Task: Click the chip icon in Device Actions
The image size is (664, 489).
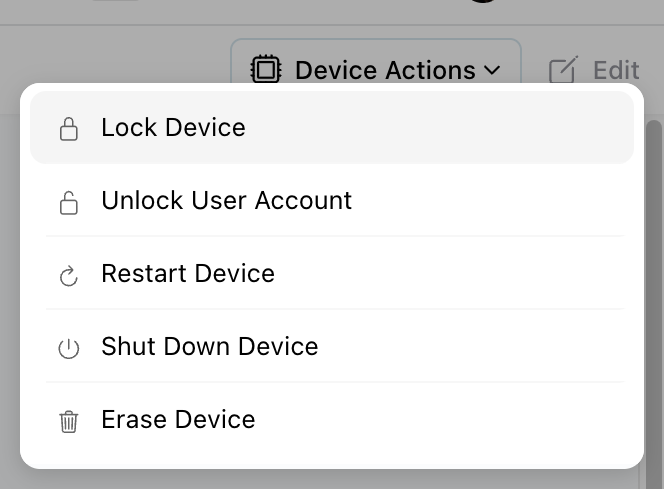Action: pos(265,70)
